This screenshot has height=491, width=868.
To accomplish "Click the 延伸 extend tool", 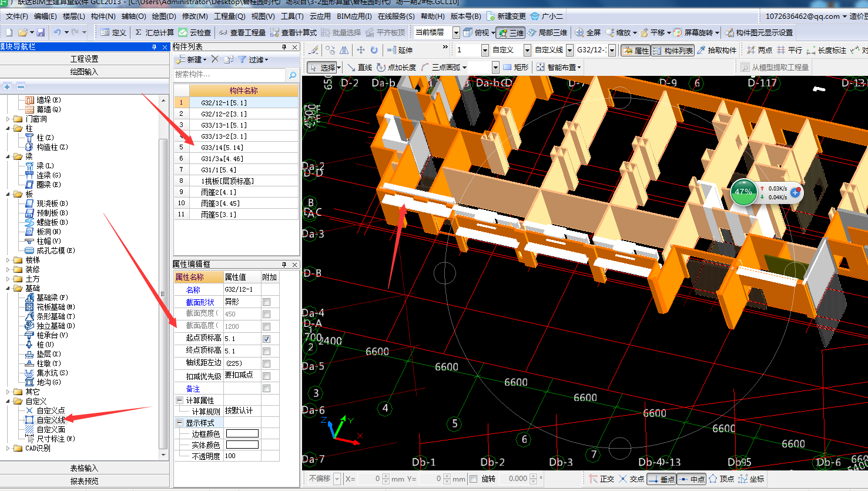I will coord(400,50).
